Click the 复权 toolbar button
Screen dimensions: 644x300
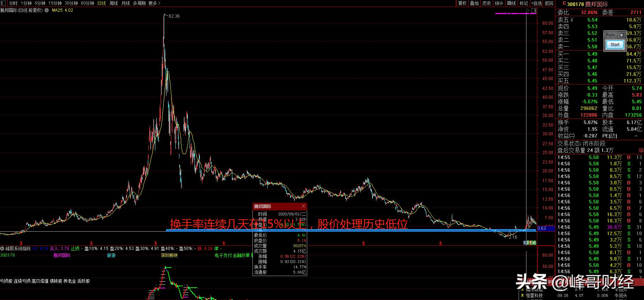tap(462, 3)
